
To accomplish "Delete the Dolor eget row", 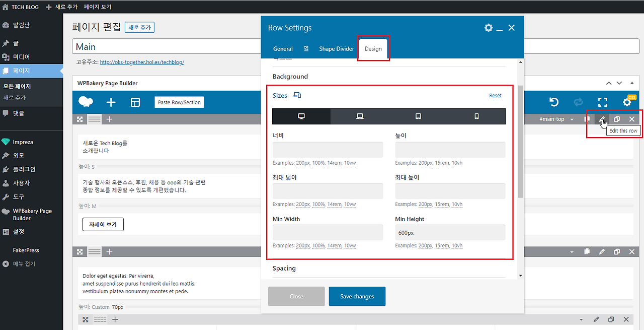I will 632,252.
